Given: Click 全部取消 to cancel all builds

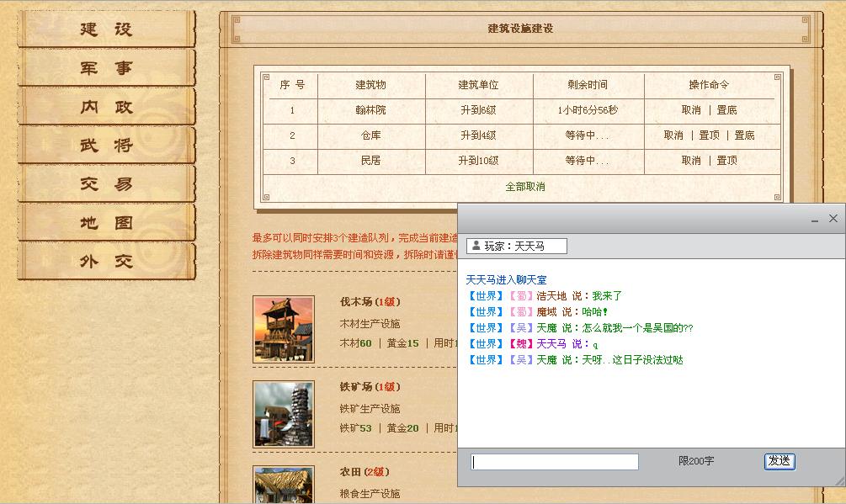Looking at the screenshot, I should (525, 187).
